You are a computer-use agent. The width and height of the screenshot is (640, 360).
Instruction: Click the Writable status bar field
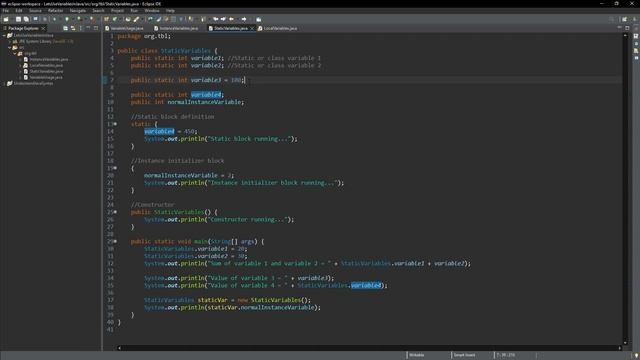click(x=417, y=355)
